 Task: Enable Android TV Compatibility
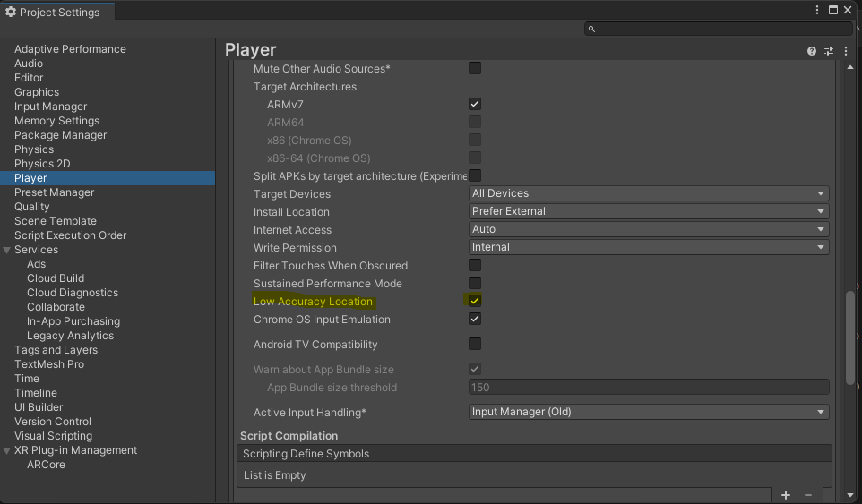point(474,345)
